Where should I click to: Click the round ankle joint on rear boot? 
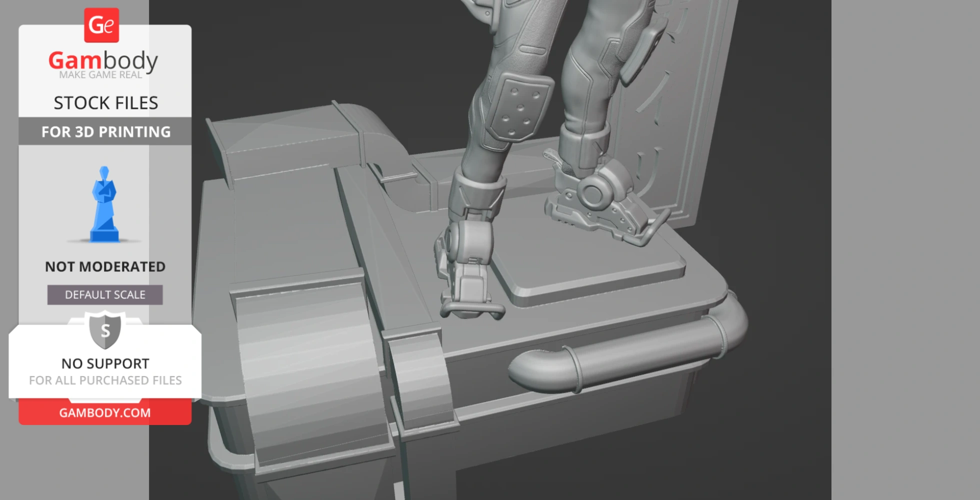[x=592, y=192]
